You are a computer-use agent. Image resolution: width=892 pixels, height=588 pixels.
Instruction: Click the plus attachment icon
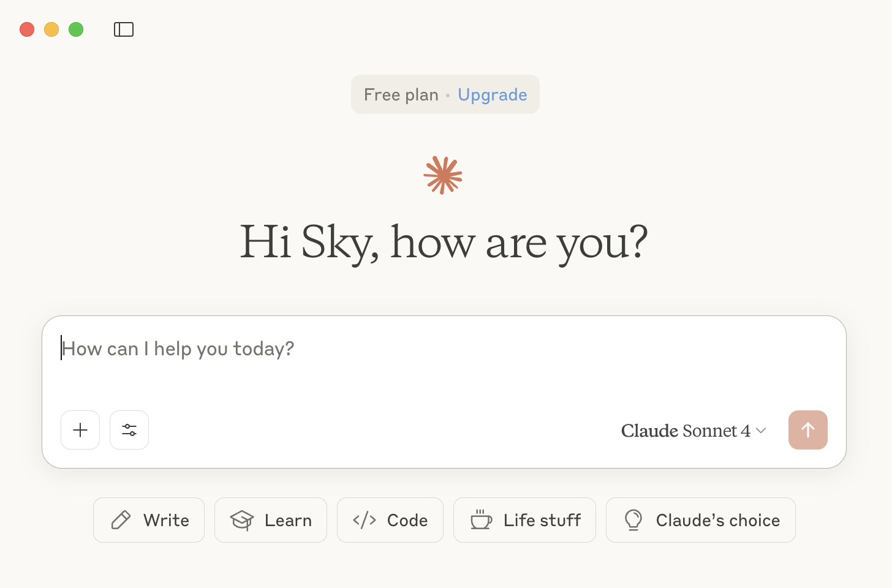[x=80, y=430]
